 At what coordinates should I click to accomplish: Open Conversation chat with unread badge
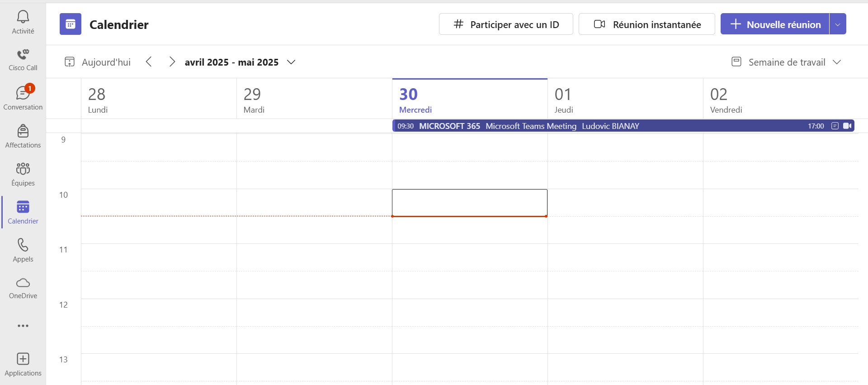point(23,98)
